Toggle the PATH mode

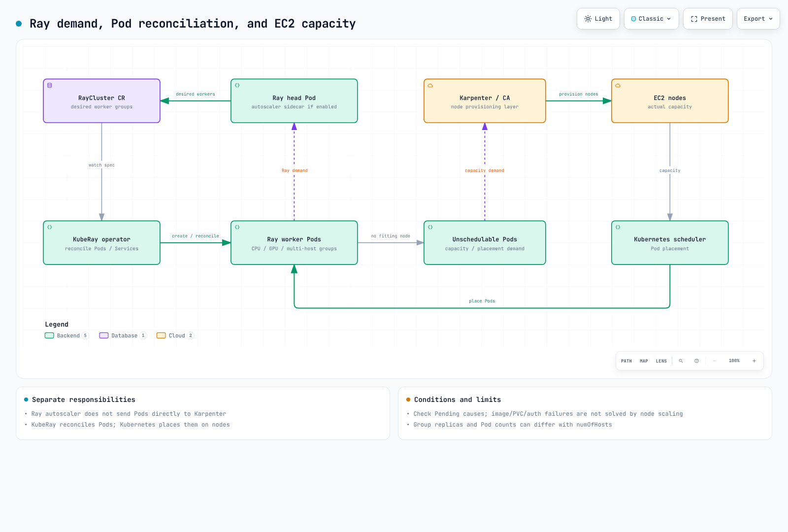[626, 361]
